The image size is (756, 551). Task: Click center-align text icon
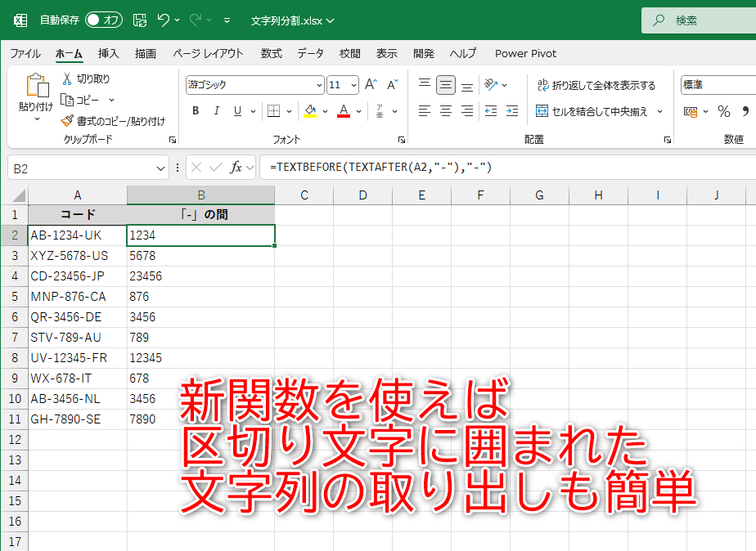pos(448,111)
